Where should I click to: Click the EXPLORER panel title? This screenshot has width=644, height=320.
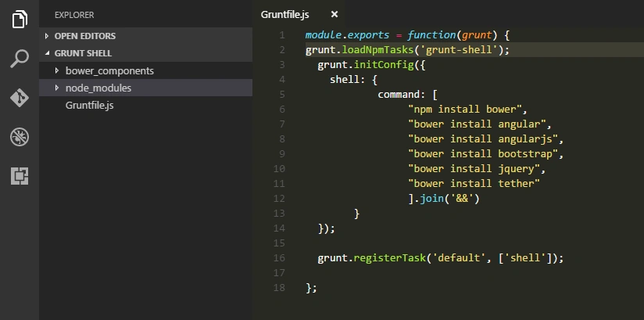click(74, 15)
